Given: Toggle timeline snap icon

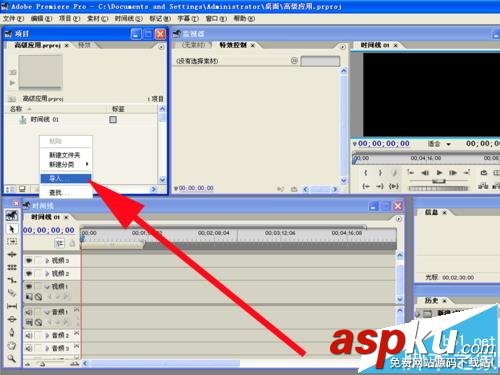Looking at the screenshot, I should tap(59, 244).
